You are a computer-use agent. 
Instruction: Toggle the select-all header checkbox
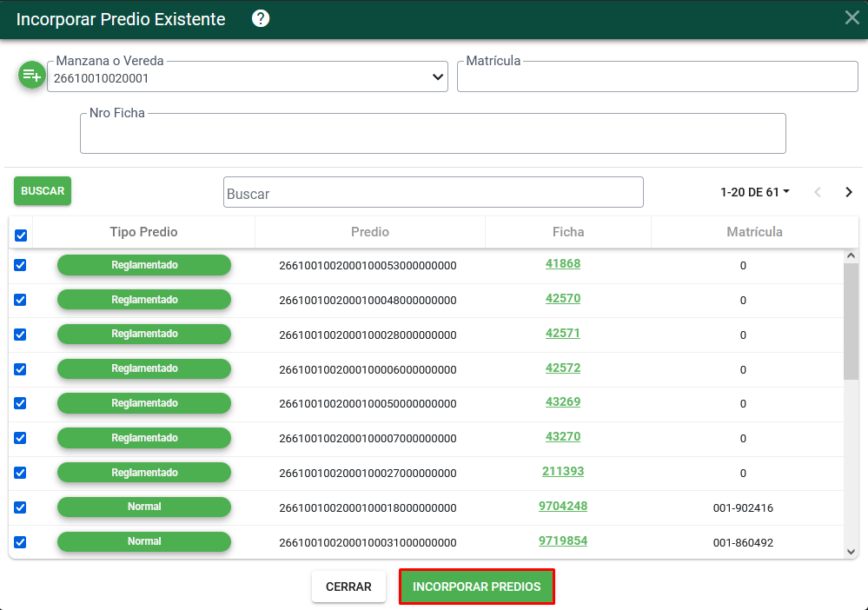coord(21,235)
